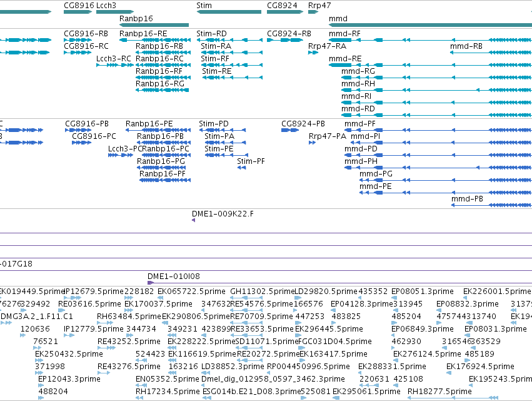Image resolution: width=532 pixels, height=401 pixels.
Task: Click the EK176924.5prime EST label
Action: point(481,367)
